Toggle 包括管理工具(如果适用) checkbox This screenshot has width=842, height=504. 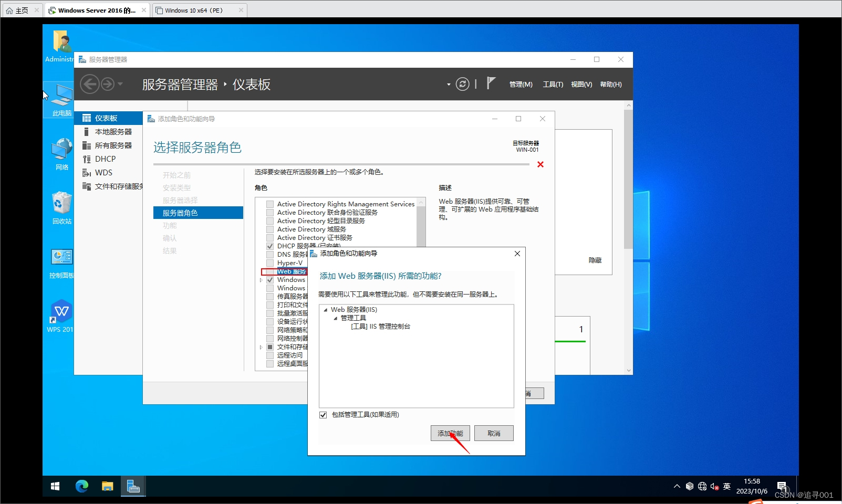(x=323, y=415)
